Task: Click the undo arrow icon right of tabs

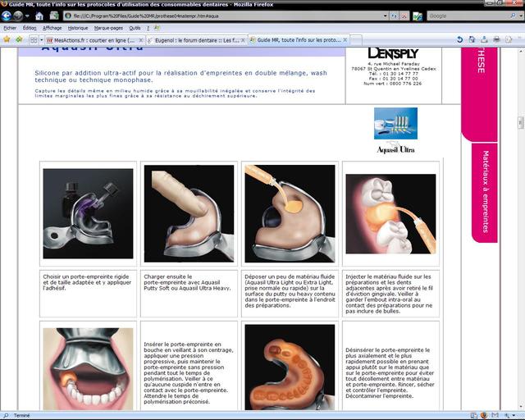Action: pyautogui.click(x=461, y=39)
